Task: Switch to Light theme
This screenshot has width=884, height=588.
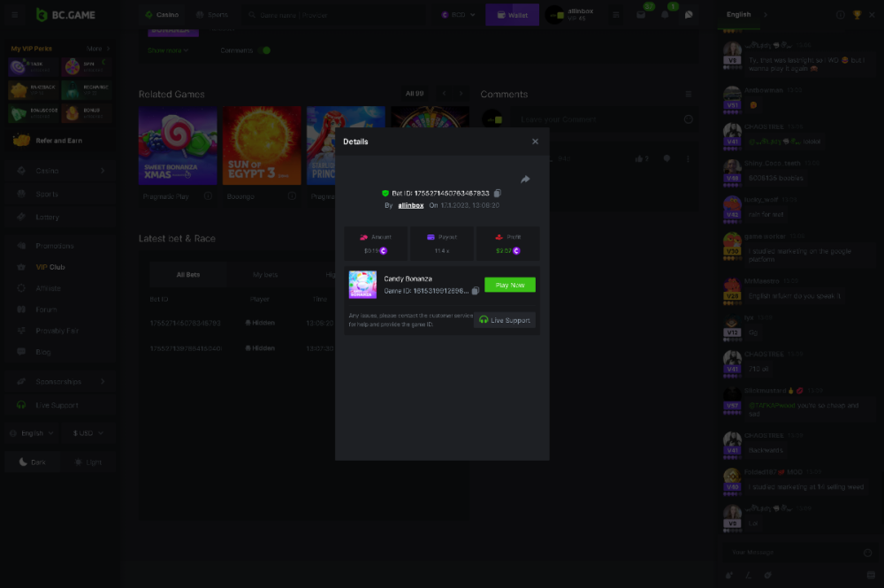Action: (x=88, y=462)
